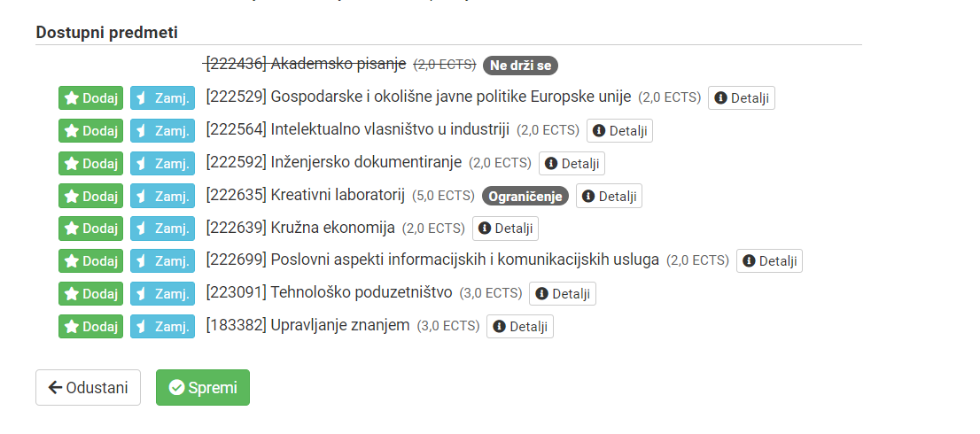Click the info icon beside Tehnološko poduzetništvo
Image resolution: width=980 pixels, height=434 pixels.
(542, 293)
